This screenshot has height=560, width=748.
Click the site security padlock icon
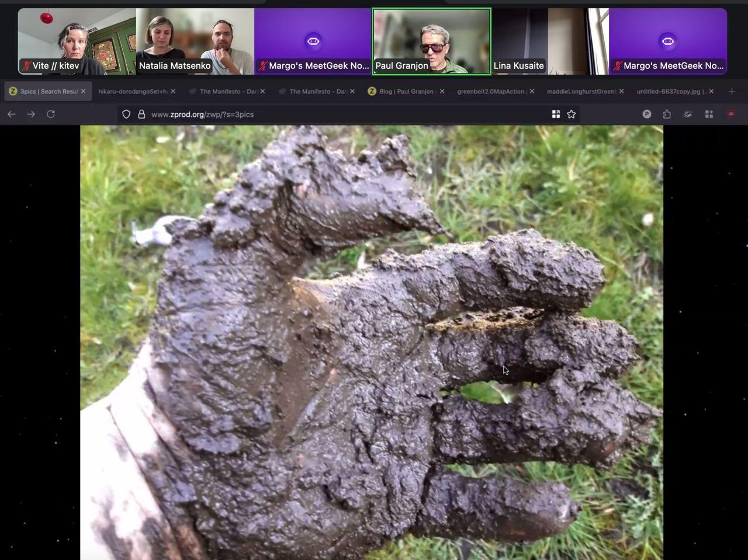tap(141, 114)
